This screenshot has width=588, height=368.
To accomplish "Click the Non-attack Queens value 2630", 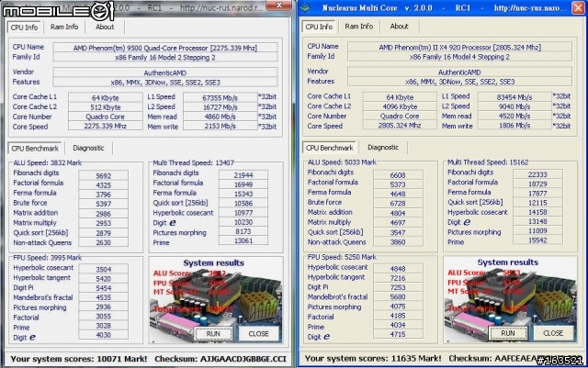I will tap(104, 242).
